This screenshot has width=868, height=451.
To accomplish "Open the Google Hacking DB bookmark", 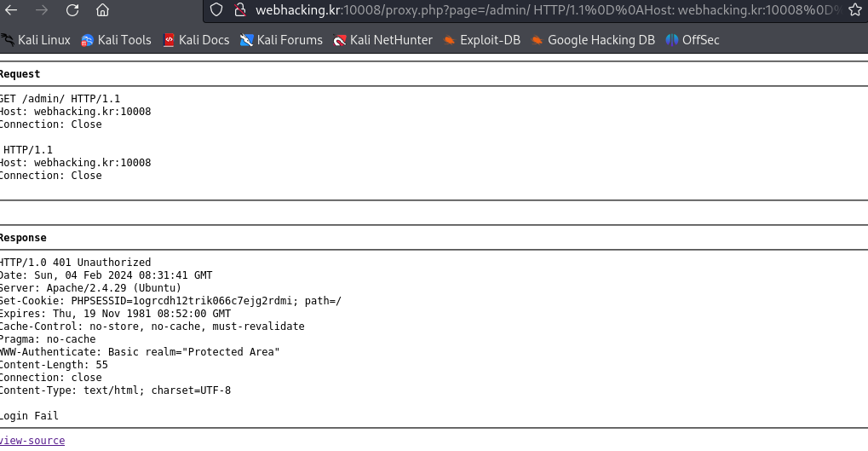I will (x=593, y=40).
